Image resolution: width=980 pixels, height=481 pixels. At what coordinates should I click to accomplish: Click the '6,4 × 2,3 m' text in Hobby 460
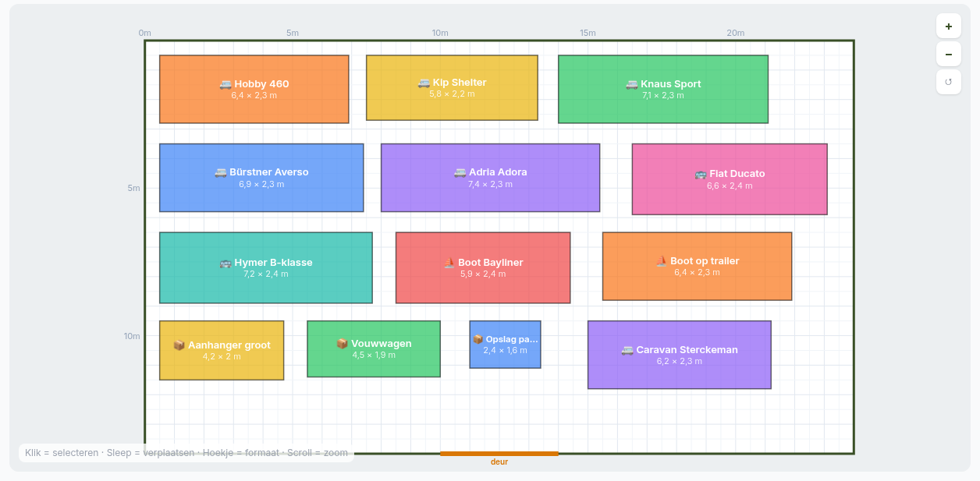(254, 95)
